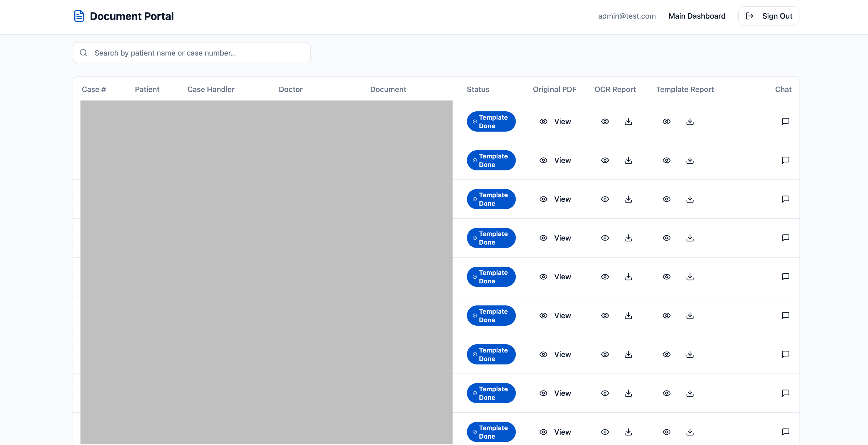The height and width of the screenshot is (445, 868).
Task: Preview the template report in the third row
Action: 667,199
